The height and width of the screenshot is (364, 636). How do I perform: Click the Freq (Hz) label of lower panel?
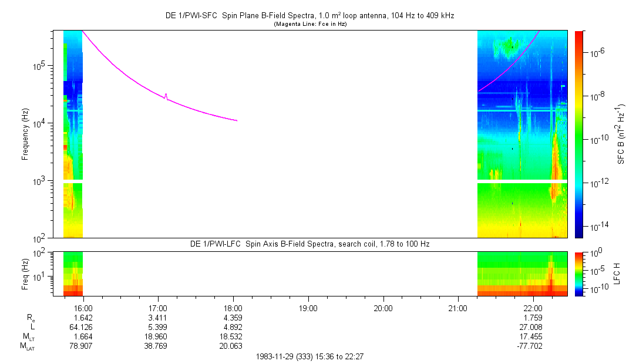coord(25,274)
